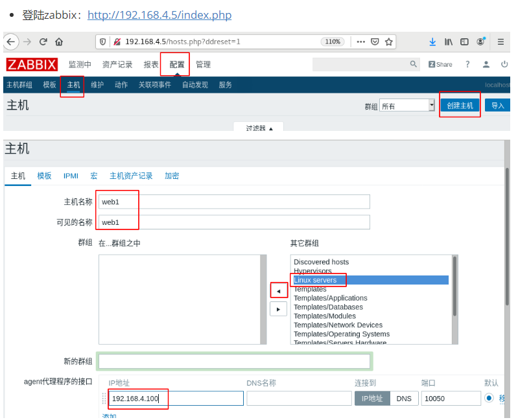Click the 新的群组 input field
This screenshot has width=518, height=420.
click(234, 361)
